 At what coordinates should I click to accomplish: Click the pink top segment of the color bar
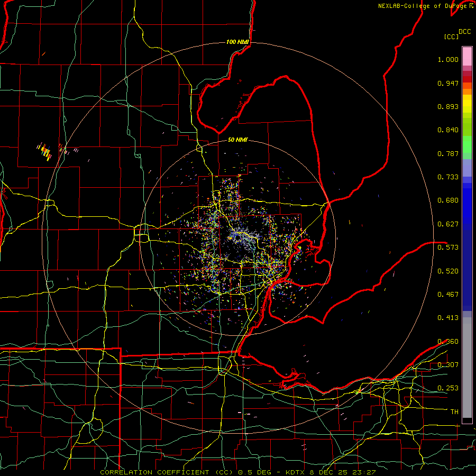[x=467, y=56]
